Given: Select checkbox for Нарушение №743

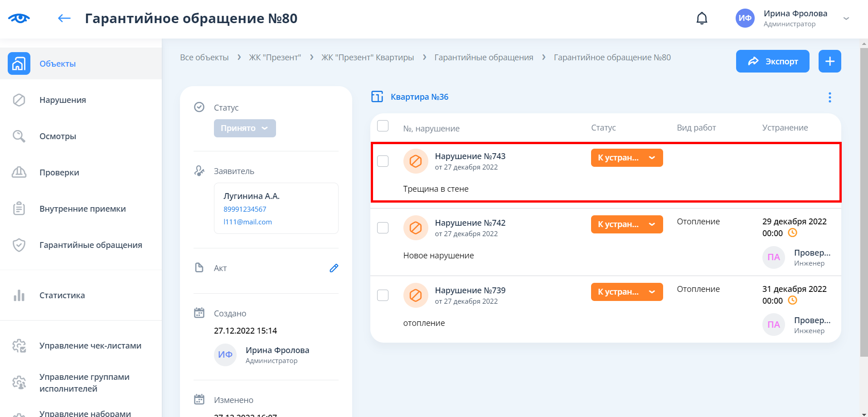Looking at the screenshot, I should pos(383,161).
